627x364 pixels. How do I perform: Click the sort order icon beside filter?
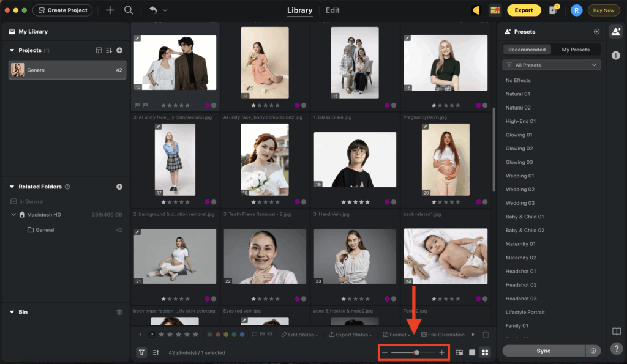tap(156, 352)
